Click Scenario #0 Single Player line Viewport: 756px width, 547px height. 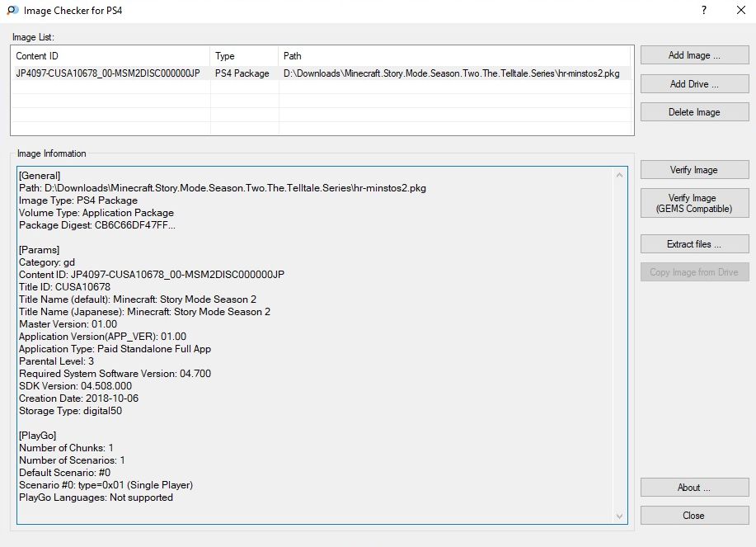106,485
